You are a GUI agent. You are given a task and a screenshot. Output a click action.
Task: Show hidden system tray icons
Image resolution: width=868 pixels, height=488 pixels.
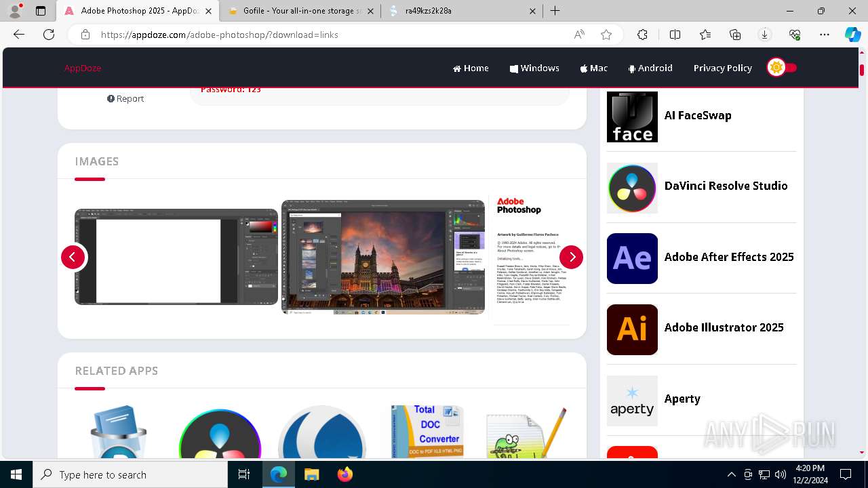(x=731, y=474)
